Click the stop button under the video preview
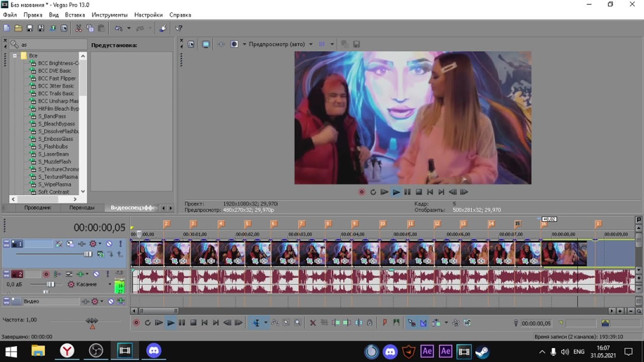The image size is (644, 362). click(x=419, y=192)
